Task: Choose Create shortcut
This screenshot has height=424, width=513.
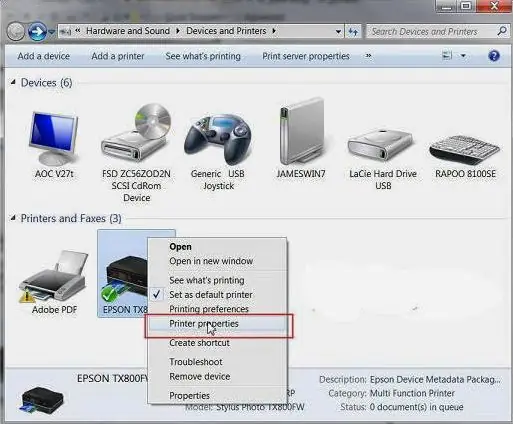Action: pos(217,343)
